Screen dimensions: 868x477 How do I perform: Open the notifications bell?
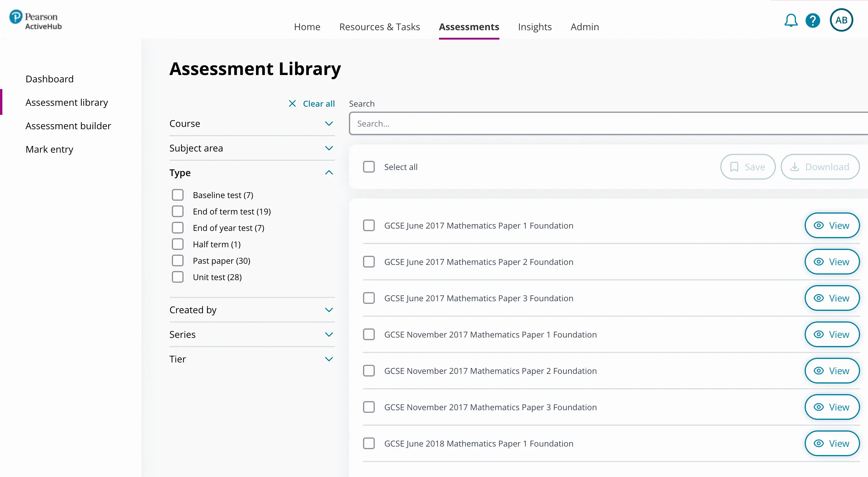791,20
